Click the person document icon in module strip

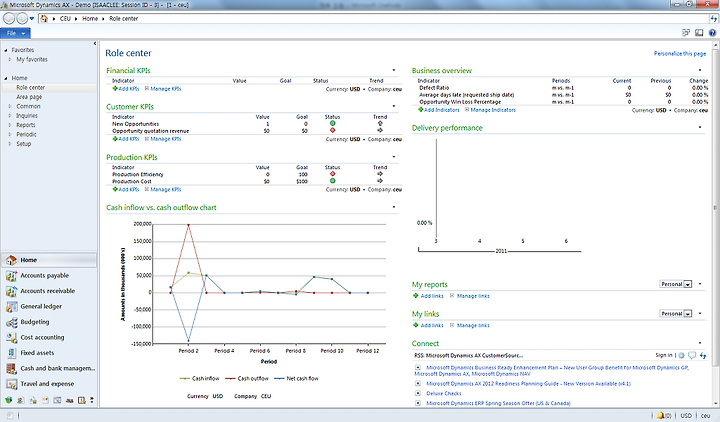click(x=21, y=400)
